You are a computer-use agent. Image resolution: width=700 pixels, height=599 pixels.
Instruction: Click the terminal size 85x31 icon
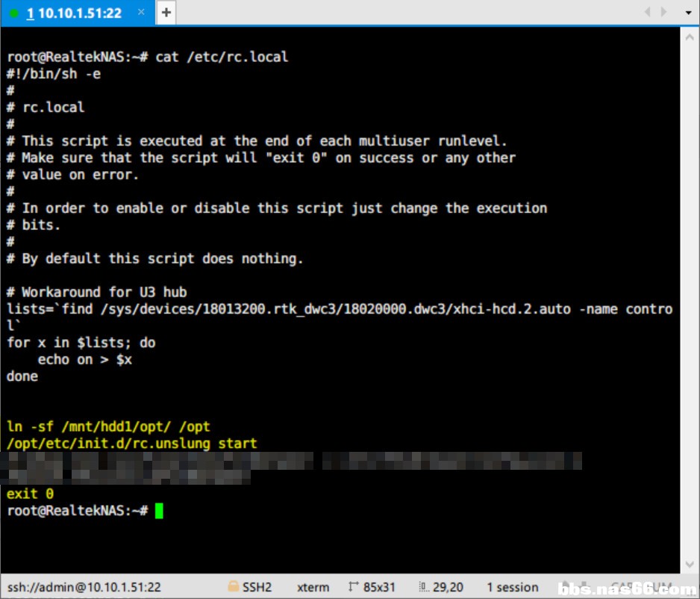[354, 587]
